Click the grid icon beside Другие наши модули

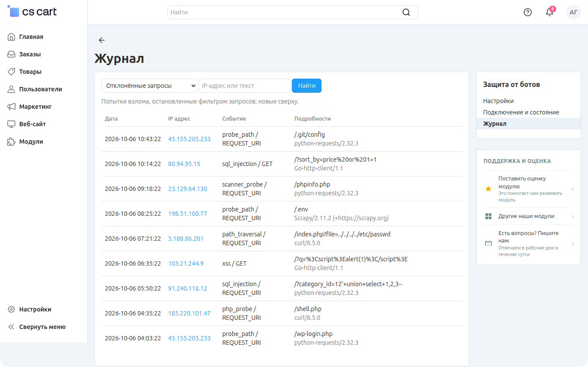tap(488, 216)
